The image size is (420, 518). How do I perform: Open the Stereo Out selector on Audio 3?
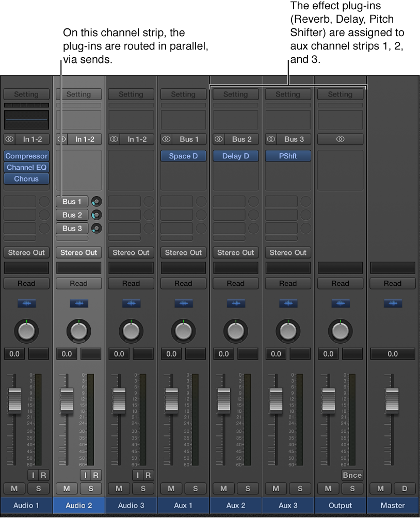click(x=131, y=252)
